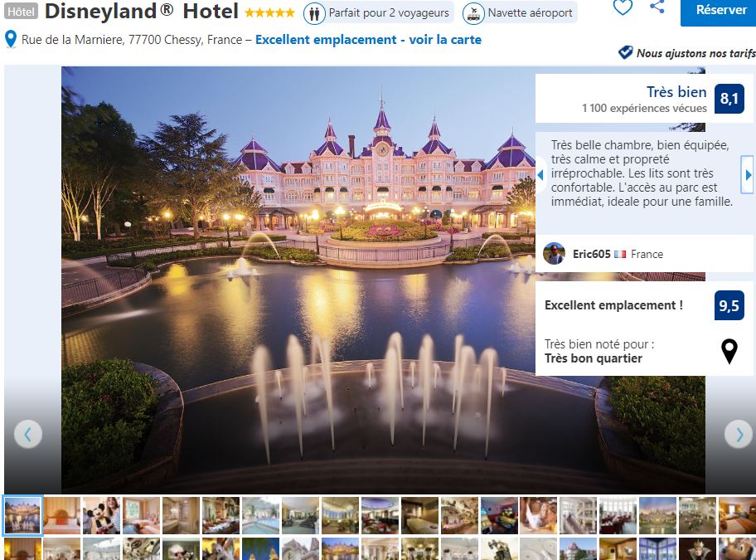Show previous guest review with left arrow

(x=540, y=174)
